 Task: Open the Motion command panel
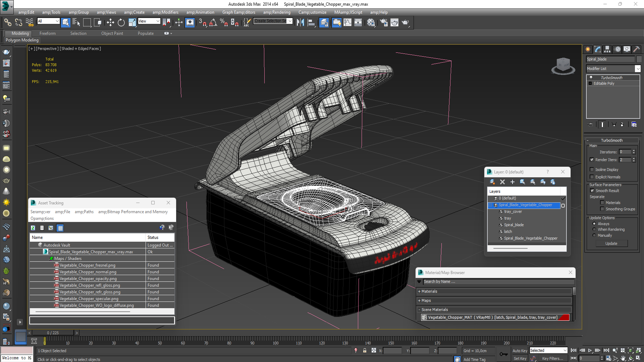[618, 49]
